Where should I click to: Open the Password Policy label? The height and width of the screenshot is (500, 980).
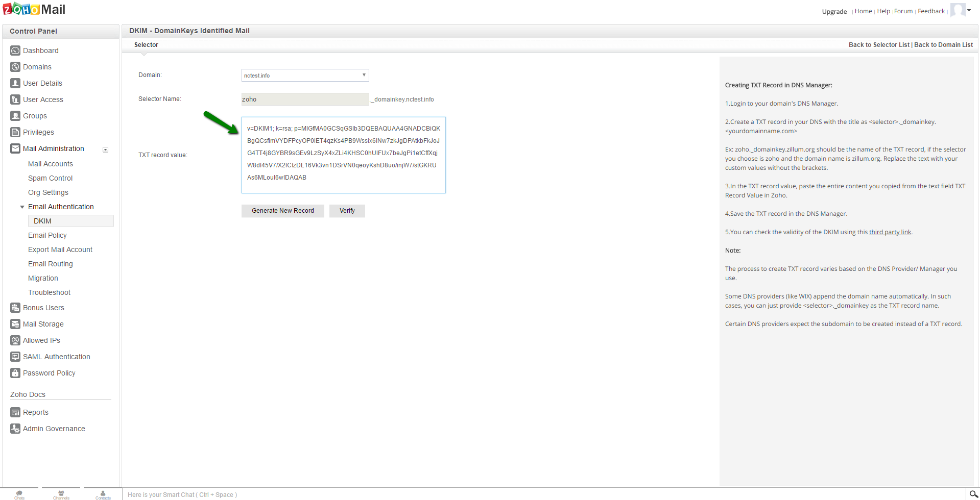[x=49, y=373]
